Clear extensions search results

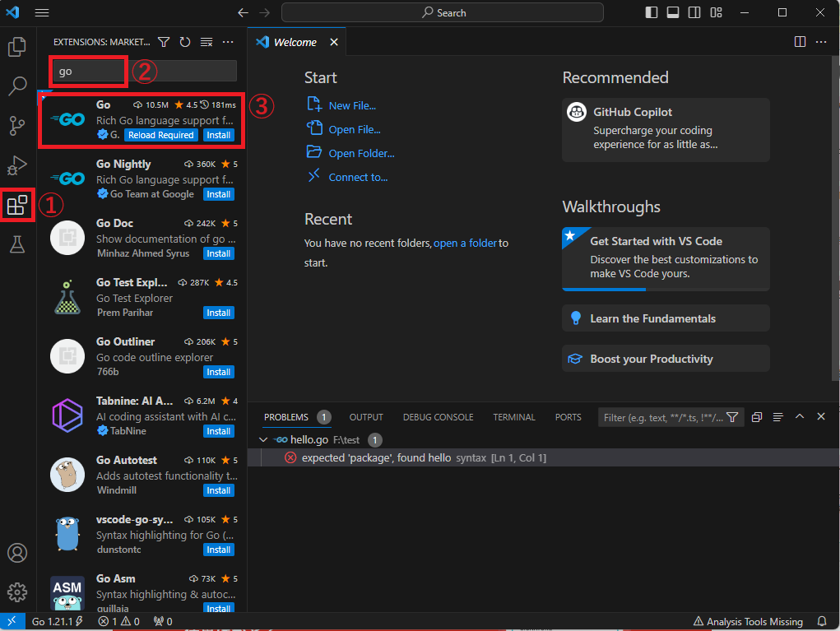pyautogui.click(x=207, y=42)
